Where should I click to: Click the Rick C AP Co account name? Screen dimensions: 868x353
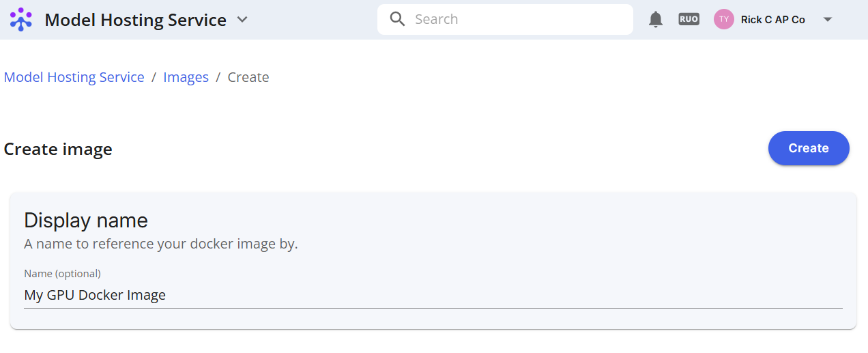(x=772, y=20)
